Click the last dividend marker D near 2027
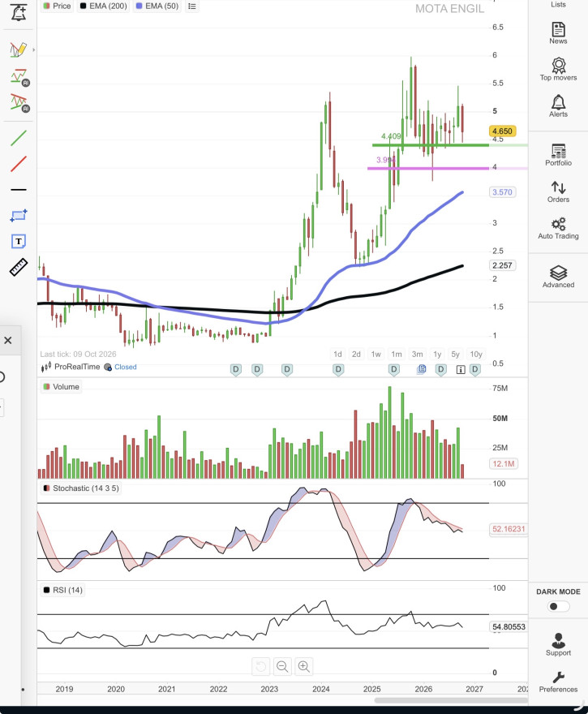 [475, 370]
